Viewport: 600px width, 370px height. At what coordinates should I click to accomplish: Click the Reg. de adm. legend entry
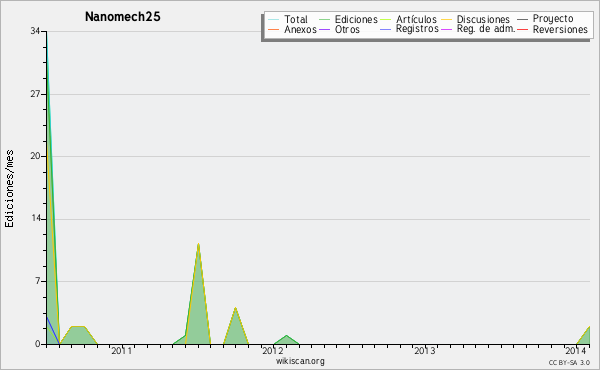click(x=486, y=29)
